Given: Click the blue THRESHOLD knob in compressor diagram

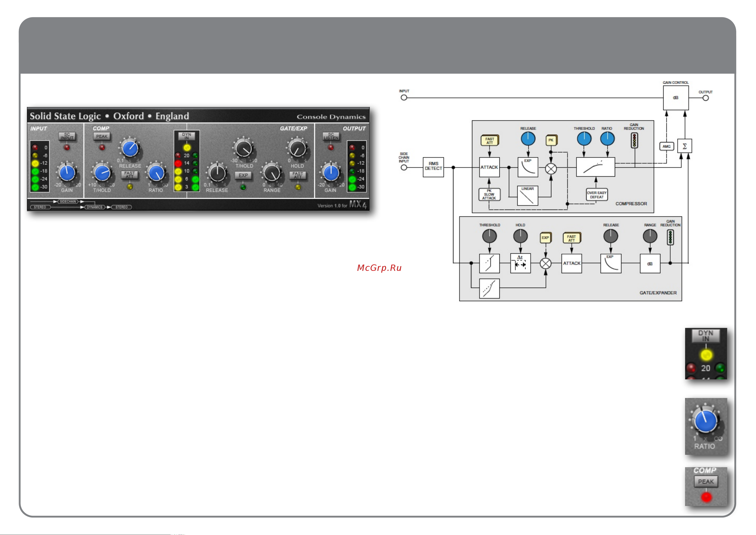Looking at the screenshot, I should (584, 139).
